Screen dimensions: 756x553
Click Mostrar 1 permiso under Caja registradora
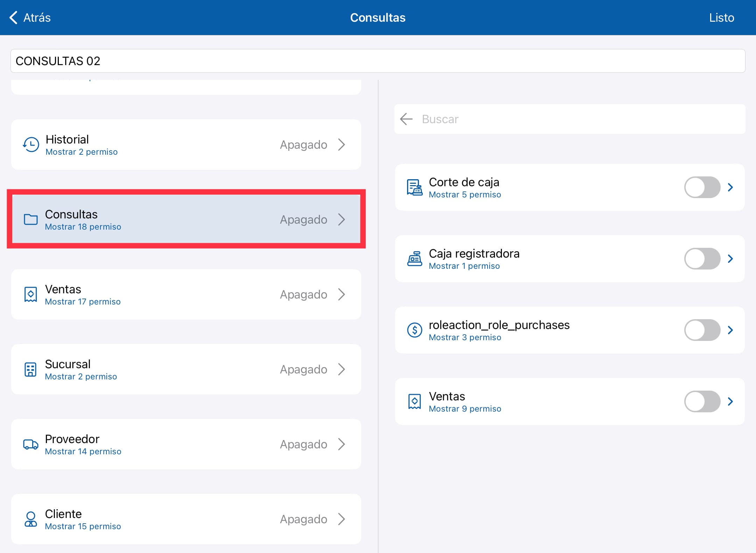click(464, 266)
